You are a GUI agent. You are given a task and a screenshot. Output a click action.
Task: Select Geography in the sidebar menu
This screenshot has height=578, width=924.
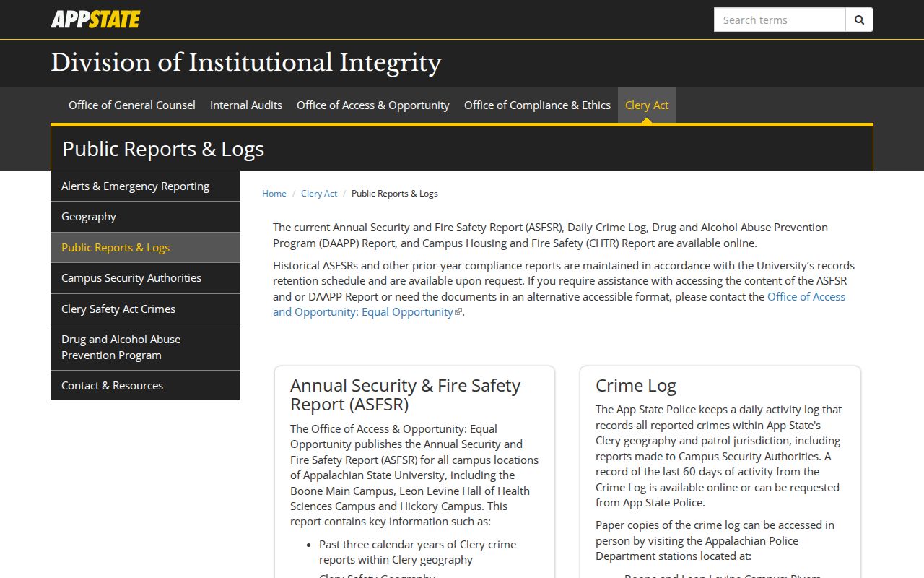[145, 217]
